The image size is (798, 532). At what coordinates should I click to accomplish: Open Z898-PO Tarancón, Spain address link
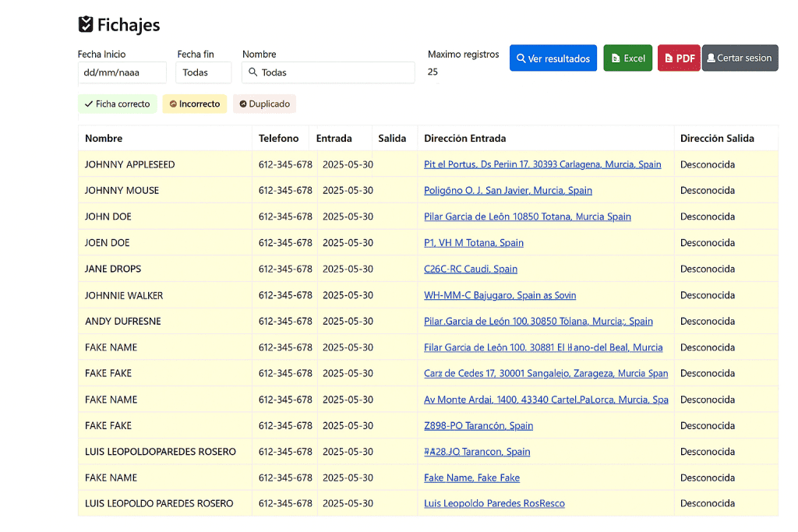478,426
